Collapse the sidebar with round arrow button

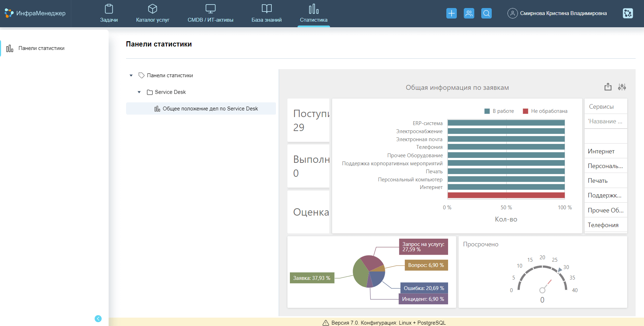(x=98, y=319)
